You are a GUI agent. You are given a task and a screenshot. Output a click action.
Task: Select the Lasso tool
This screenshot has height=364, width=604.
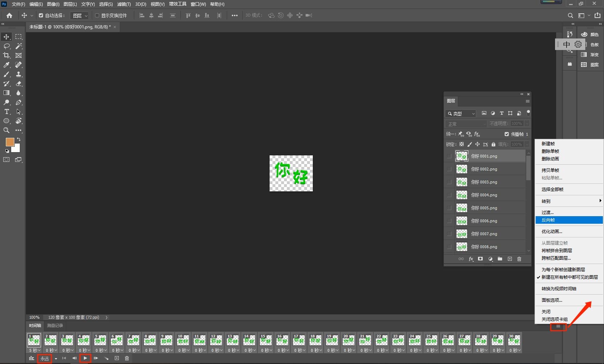[6, 46]
